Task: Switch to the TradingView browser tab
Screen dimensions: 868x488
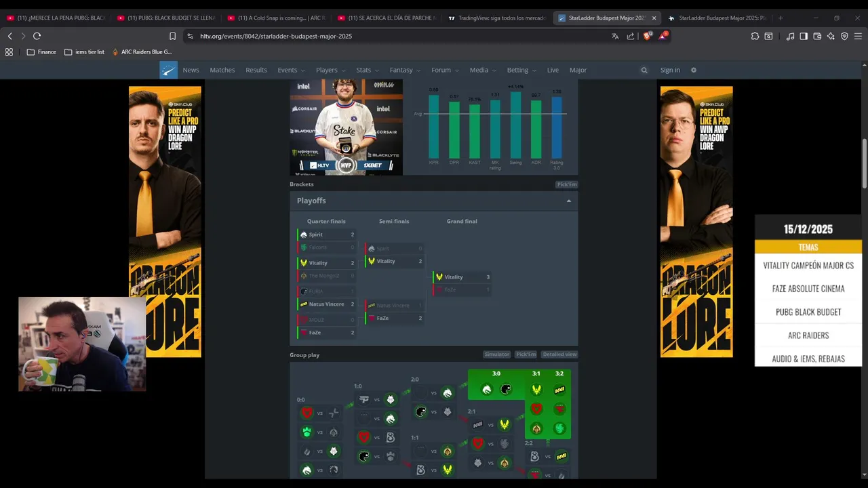Action: click(x=497, y=18)
